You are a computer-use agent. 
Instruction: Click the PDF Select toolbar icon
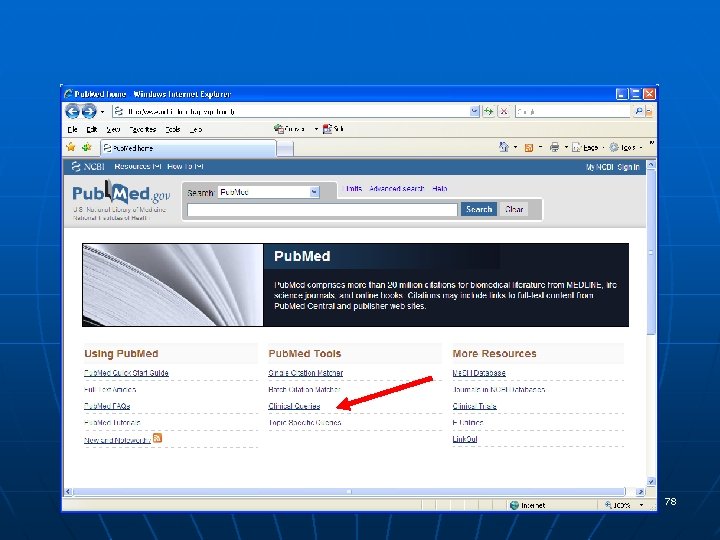pyautogui.click(x=333, y=129)
